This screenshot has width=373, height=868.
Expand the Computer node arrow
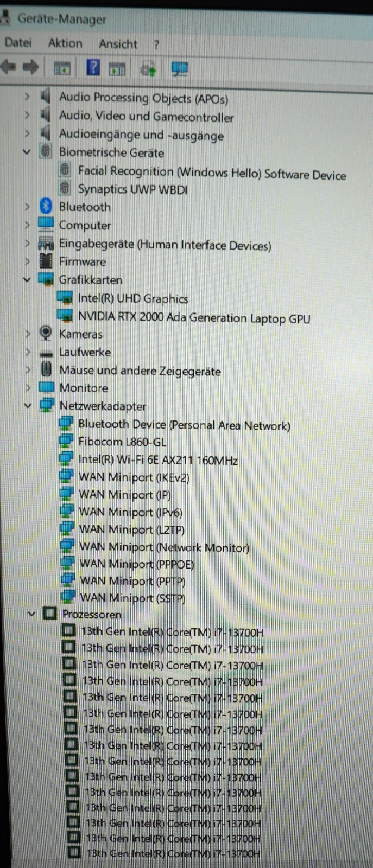[27, 225]
